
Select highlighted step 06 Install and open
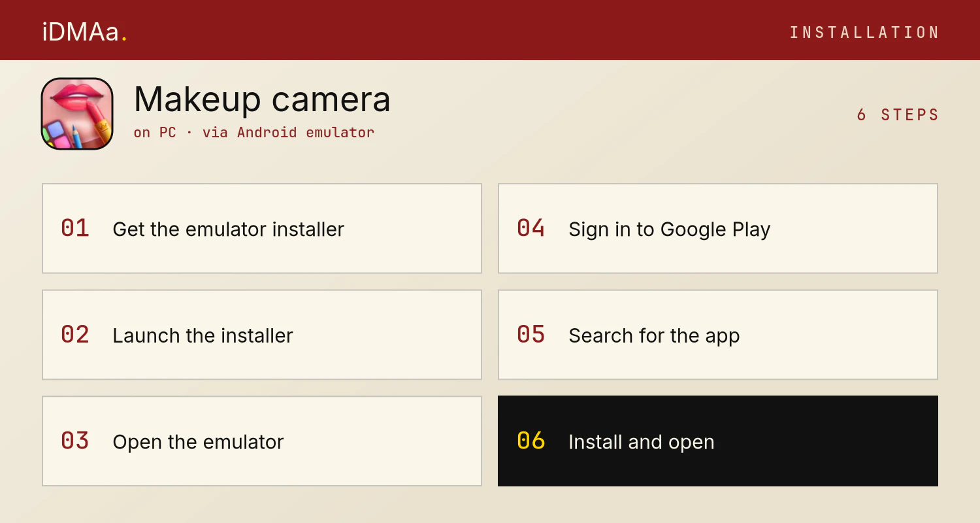(x=718, y=441)
